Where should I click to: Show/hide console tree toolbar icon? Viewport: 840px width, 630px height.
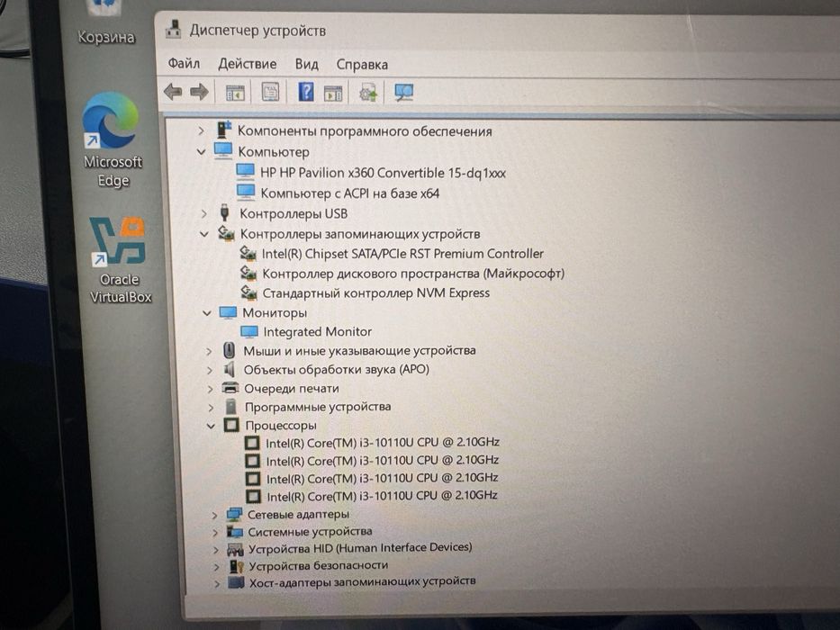(x=235, y=93)
